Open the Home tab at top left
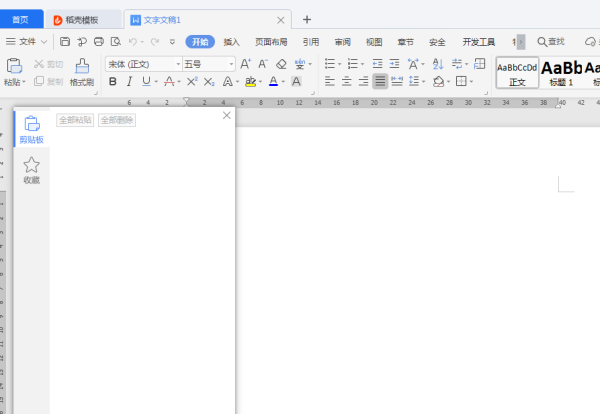600x414 pixels. 20,20
